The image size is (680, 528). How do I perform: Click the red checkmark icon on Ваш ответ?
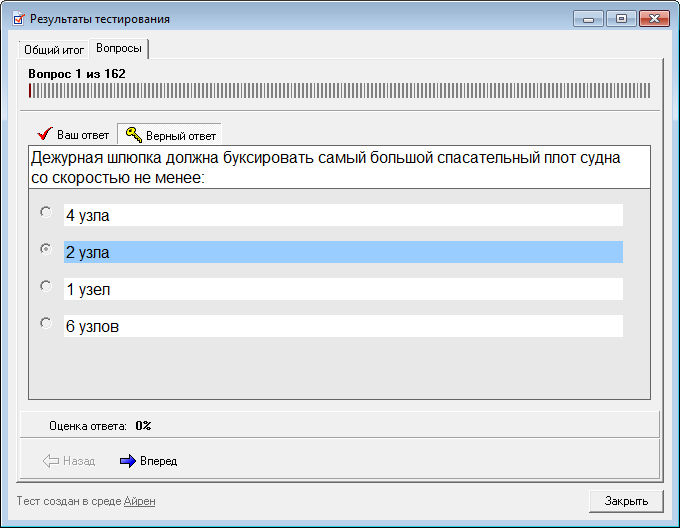tap(43, 134)
